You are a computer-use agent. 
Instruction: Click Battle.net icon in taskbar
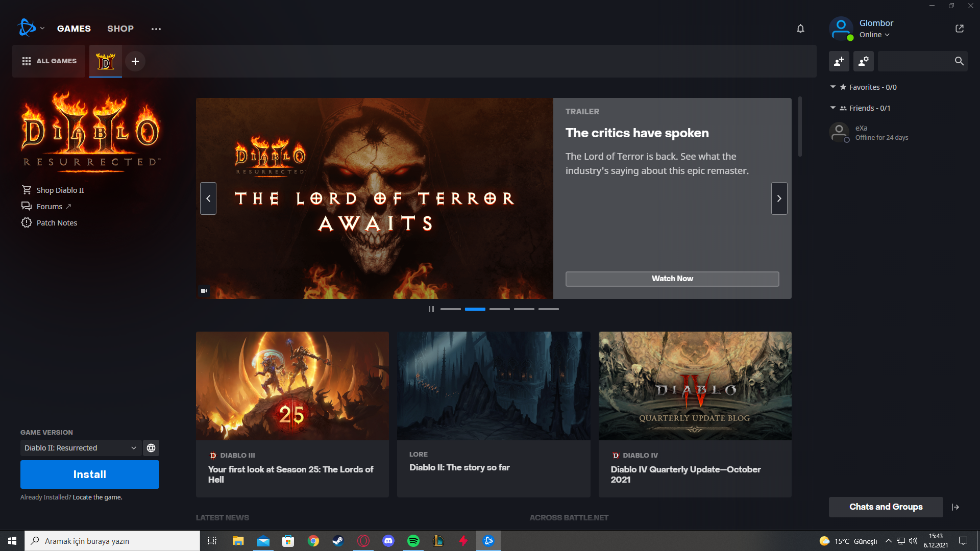pos(488,541)
